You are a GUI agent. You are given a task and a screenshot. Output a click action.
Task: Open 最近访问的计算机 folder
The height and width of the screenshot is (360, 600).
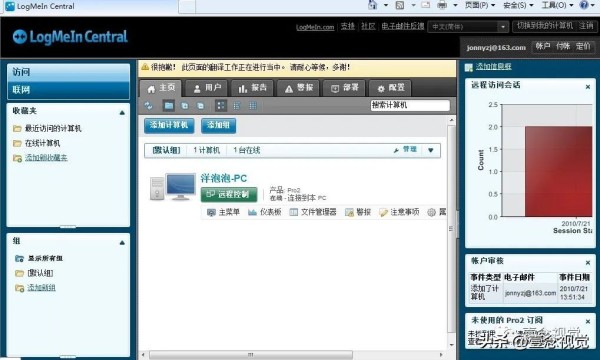point(47,129)
